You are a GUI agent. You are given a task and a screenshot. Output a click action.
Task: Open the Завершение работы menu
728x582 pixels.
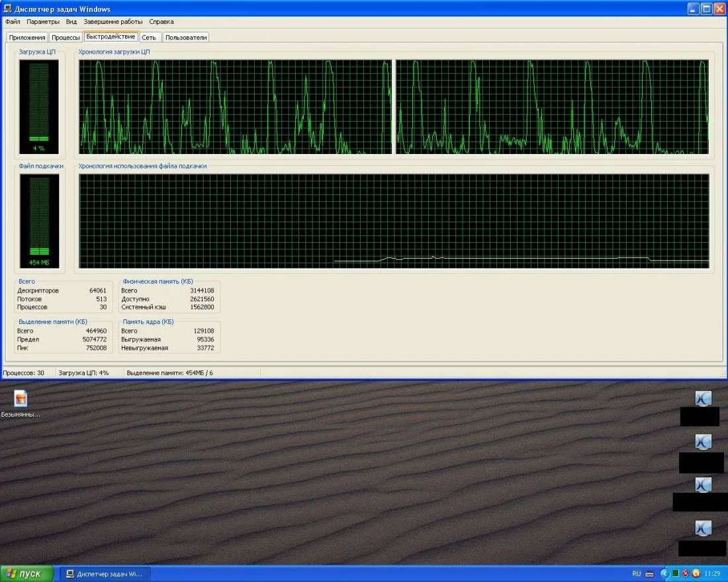point(113,22)
